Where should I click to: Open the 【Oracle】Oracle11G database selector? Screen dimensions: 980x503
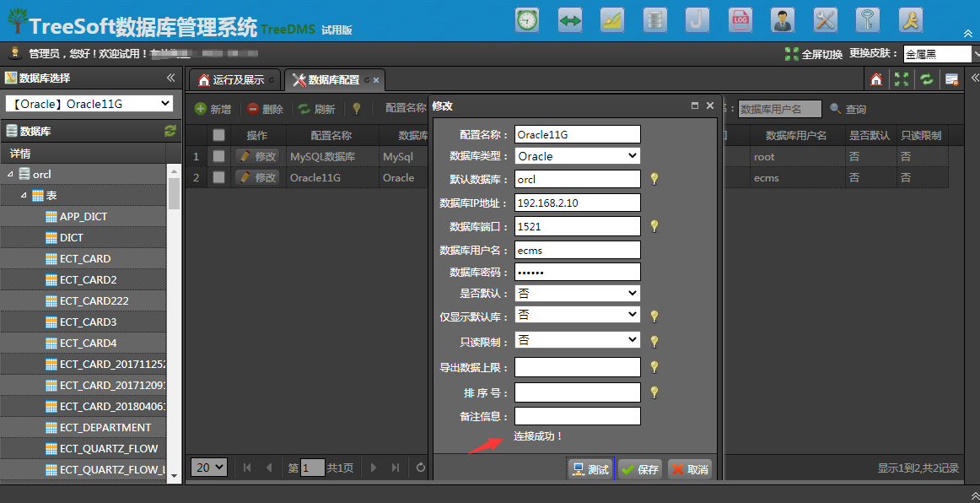pos(89,104)
